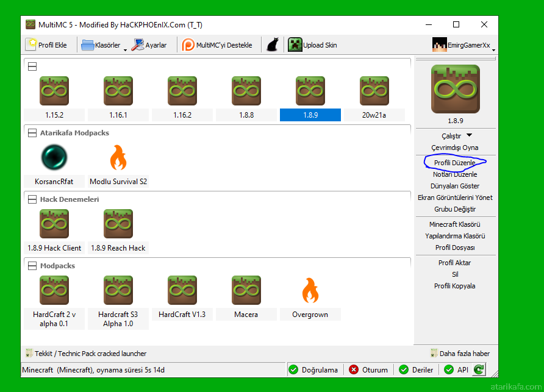Screen dimensions: 544x392
Task: Click the Oturum red status indicator
Action: 368,370
